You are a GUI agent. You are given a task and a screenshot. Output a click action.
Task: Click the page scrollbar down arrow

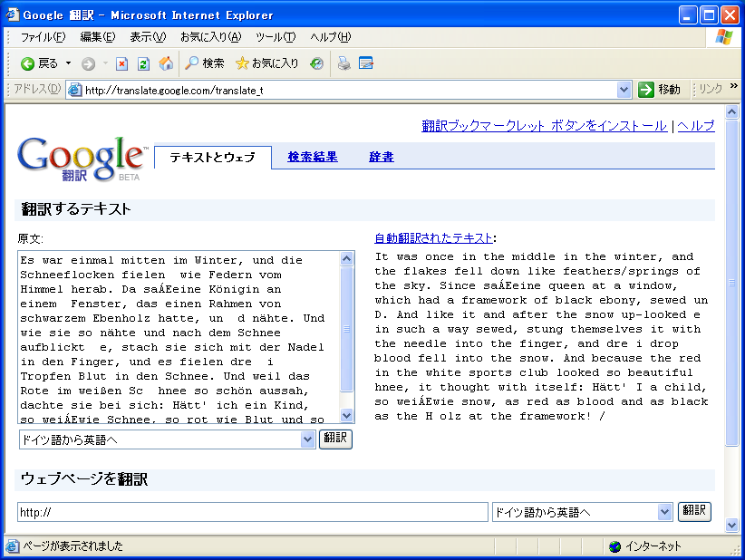click(731, 526)
